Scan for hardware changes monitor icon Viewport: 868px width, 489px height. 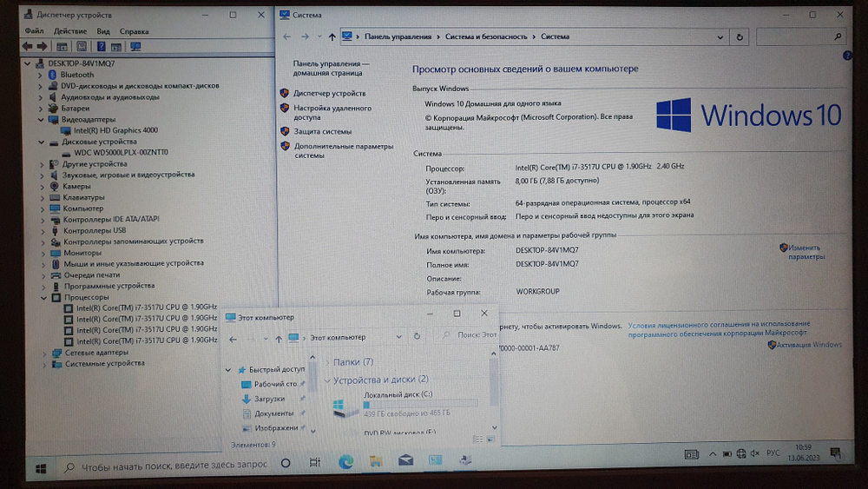pos(135,47)
